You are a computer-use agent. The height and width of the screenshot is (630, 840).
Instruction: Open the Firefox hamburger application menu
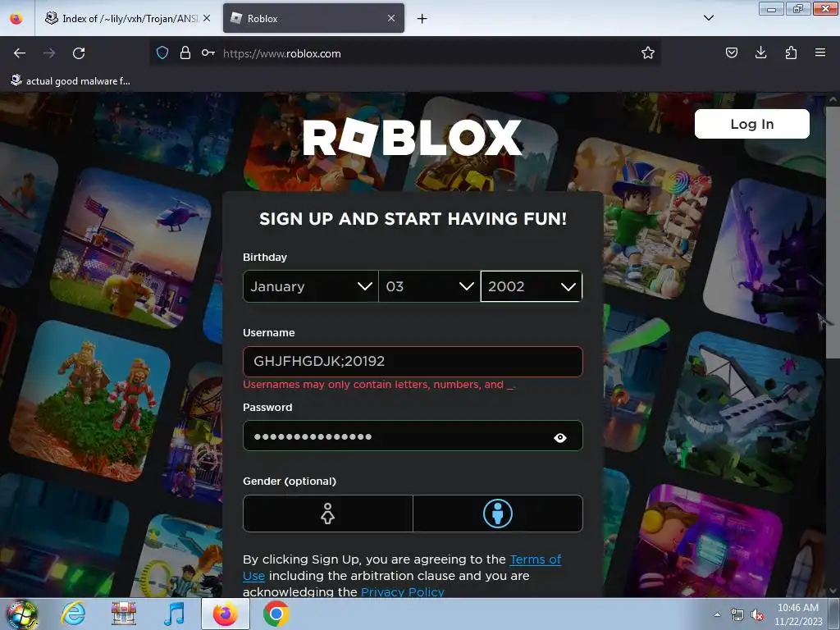(x=820, y=53)
